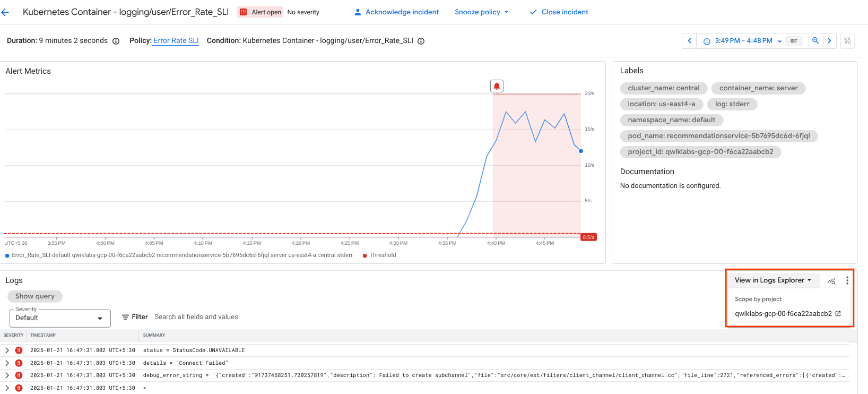Show the logs query
This screenshot has width=868, height=394.
35,296
